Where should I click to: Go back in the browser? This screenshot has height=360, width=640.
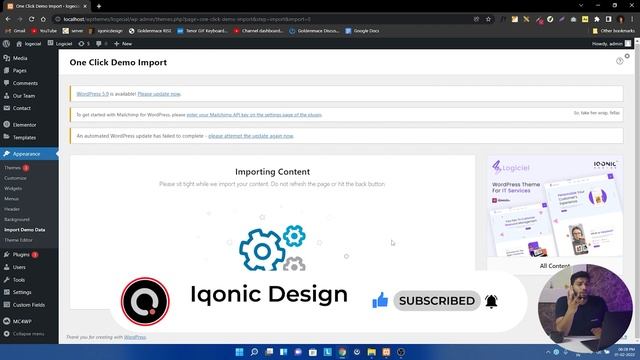[8, 19]
